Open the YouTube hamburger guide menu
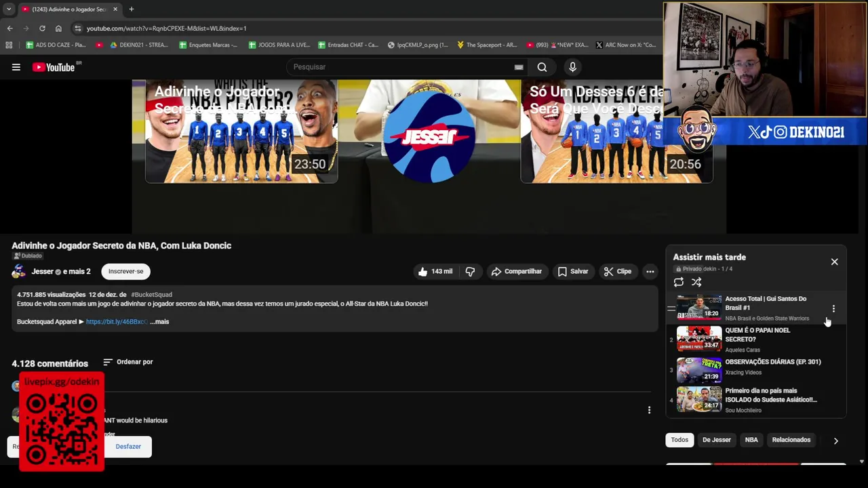Image resolution: width=868 pixels, height=488 pixels. click(16, 67)
